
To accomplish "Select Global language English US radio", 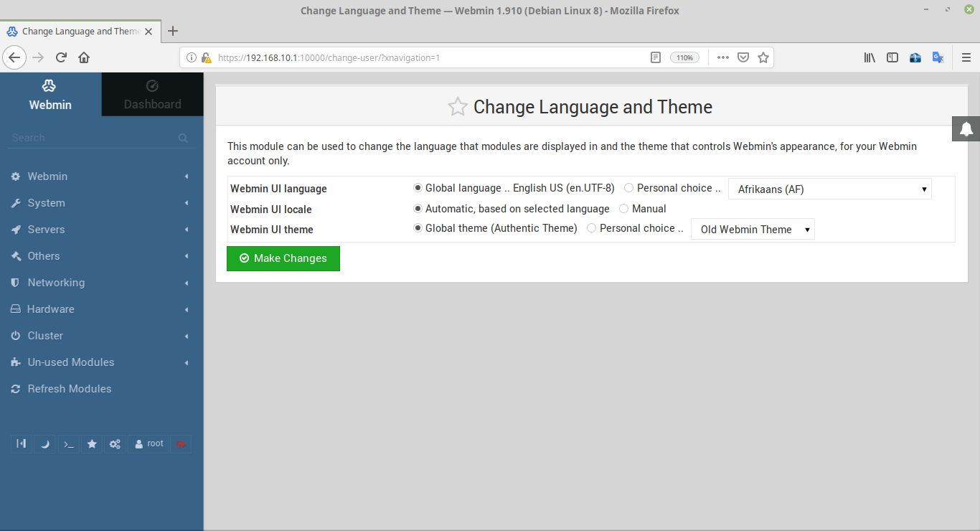I will pyautogui.click(x=418, y=188).
